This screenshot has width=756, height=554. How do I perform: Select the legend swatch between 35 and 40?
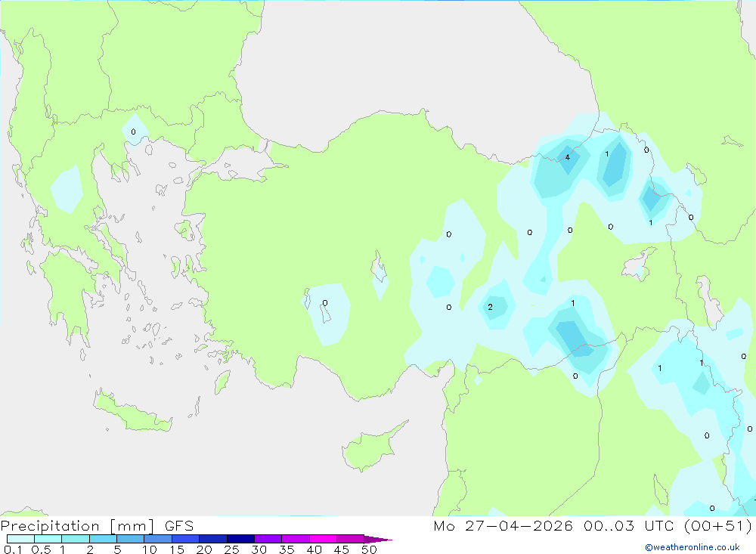click(296, 539)
